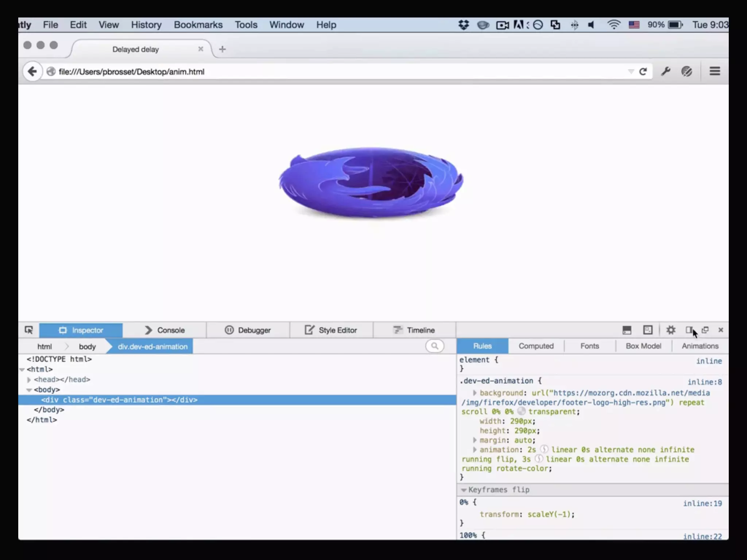This screenshot has height=560, width=747.
Task: Open the hamburger menu in browser toolbar
Action: (x=715, y=71)
